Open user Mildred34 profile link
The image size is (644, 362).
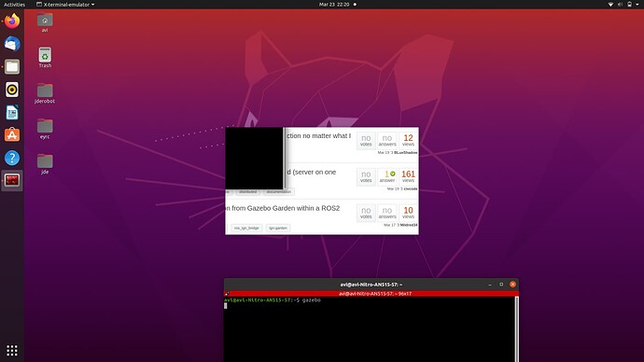(409, 225)
